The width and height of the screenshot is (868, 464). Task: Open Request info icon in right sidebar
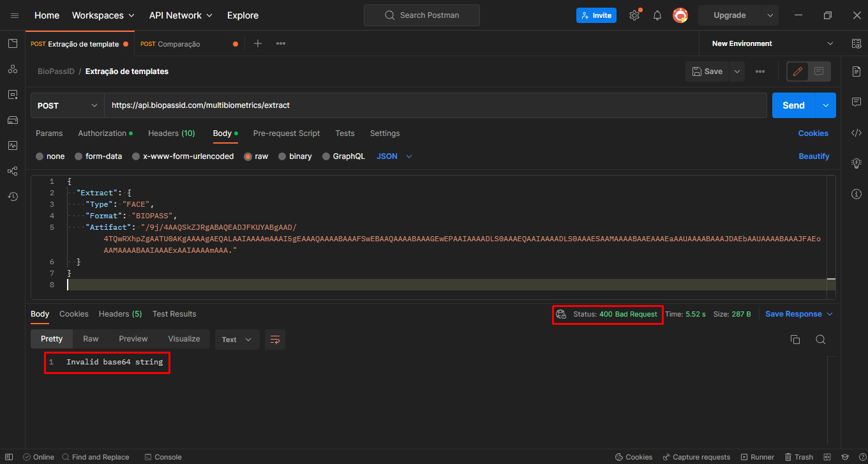point(857,194)
